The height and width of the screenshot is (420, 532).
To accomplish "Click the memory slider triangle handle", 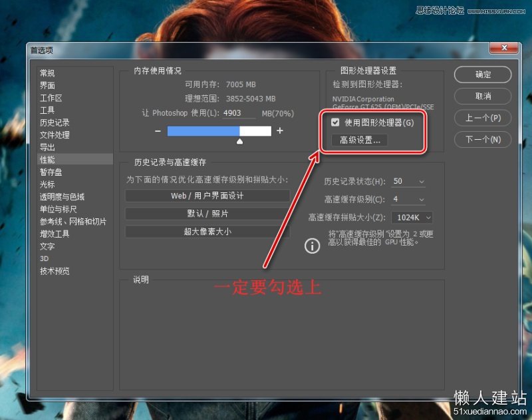I will [x=239, y=141].
